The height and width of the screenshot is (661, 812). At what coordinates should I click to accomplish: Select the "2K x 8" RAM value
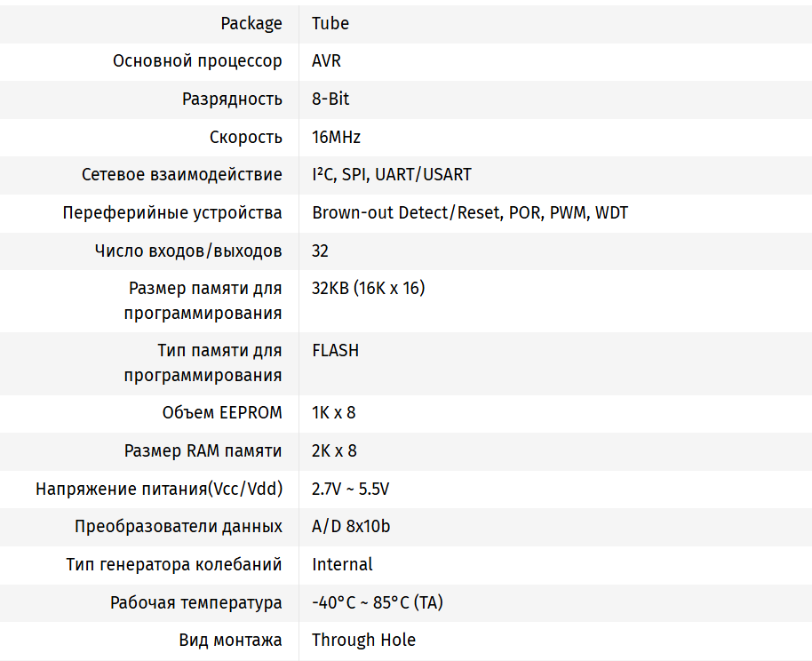[334, 450]
